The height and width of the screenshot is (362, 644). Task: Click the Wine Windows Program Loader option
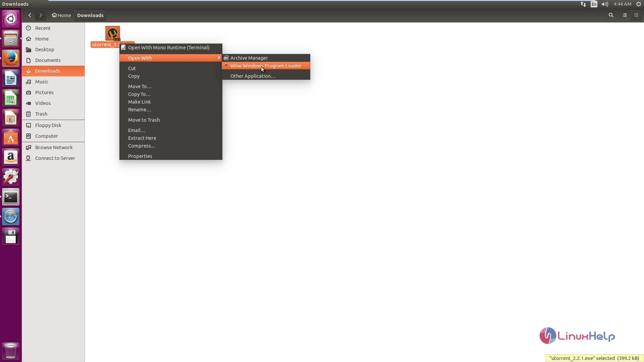click(x=265, y=65)
